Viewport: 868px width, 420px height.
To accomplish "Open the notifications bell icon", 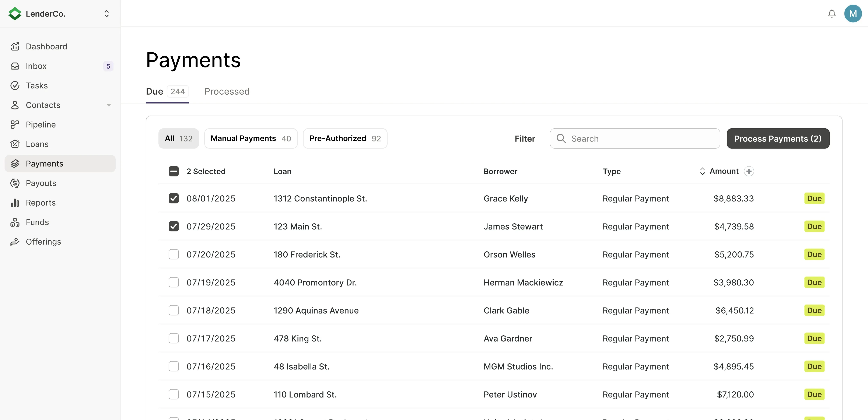I will [832, 14].
